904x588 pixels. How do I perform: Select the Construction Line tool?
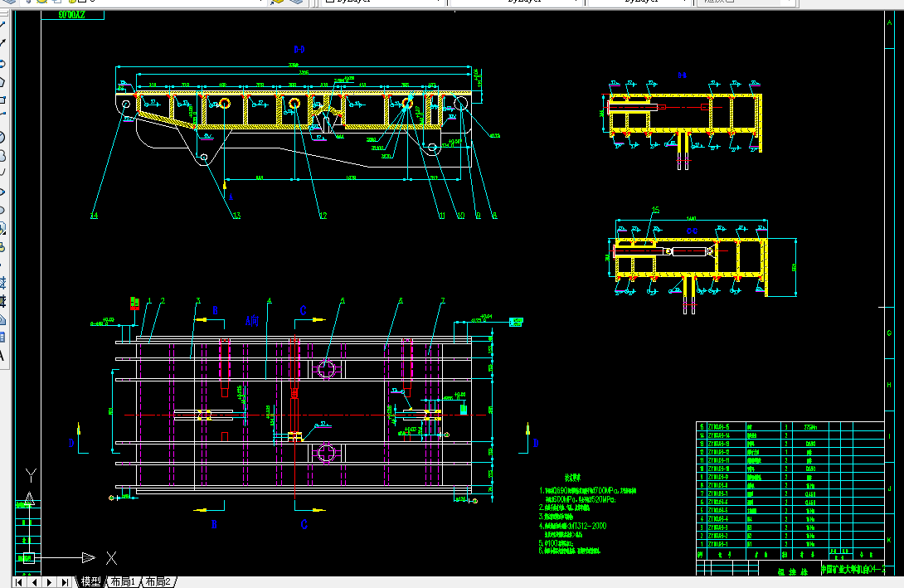pos(2,43)
